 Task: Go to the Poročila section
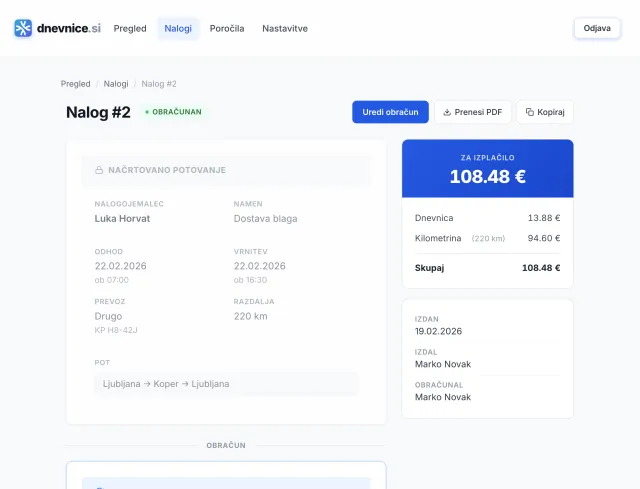coord(227,28)
